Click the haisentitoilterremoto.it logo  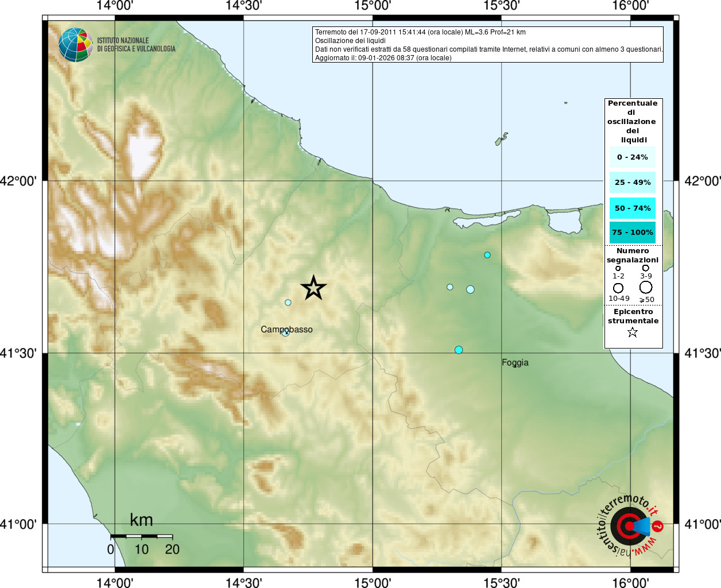point(631,525)
